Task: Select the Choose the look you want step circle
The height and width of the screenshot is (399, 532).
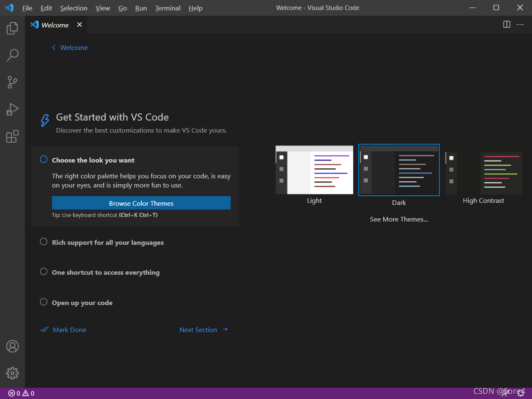Action: (44, 159)
